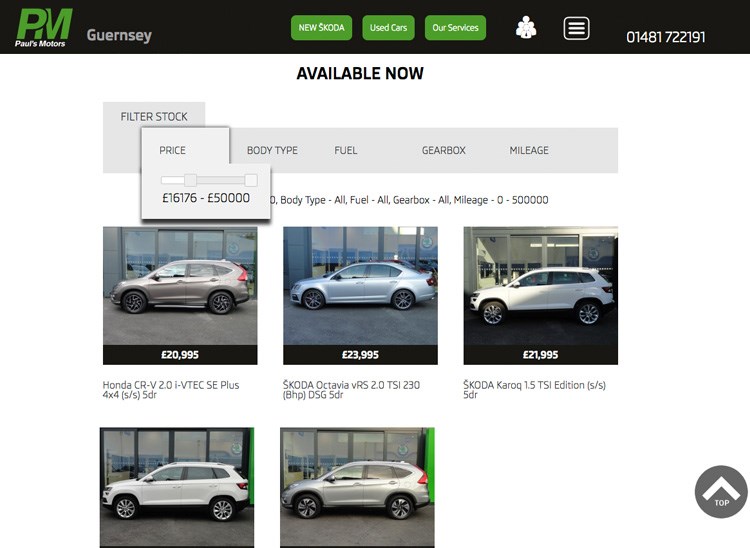The width and height of the screenshot is (750, 548).
Task: Open the people/team icon in header
Action: (x=526, y=27)
